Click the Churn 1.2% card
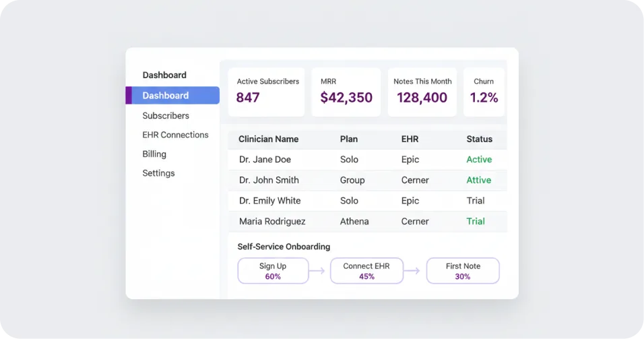Viewport: 644px width, 339px height. pyautogui.click(x=484, y=92)
